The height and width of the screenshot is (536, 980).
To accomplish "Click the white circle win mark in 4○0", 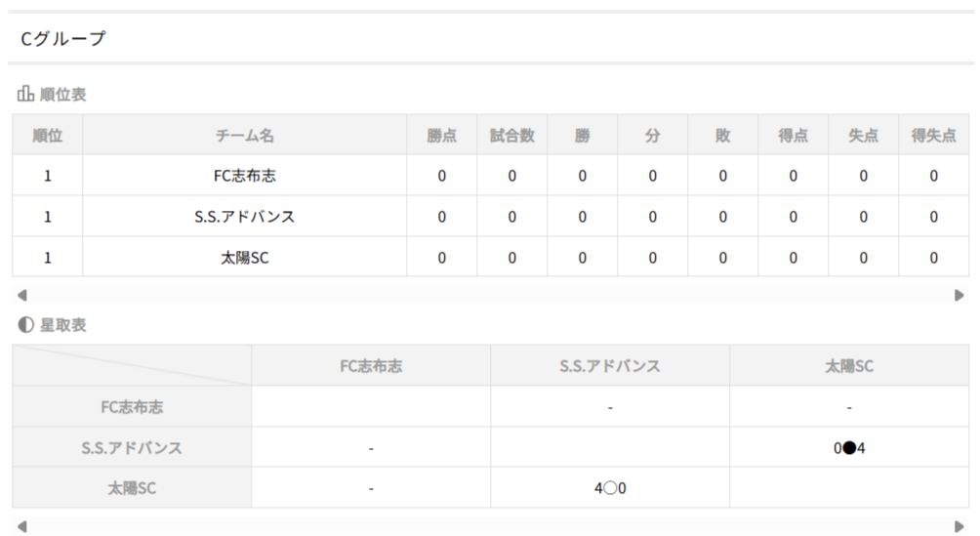I will (x=610, y=488).
